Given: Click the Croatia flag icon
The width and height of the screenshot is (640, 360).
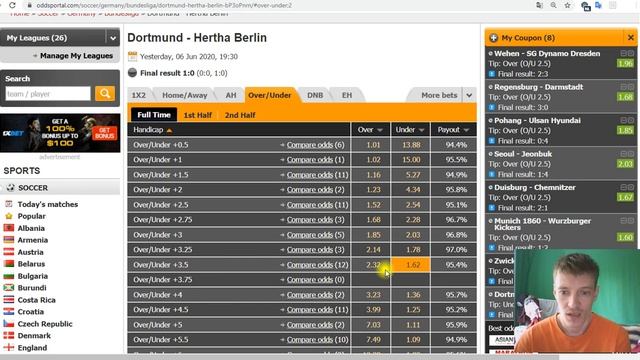Looking at the screenshot, I should click(9, 312).
